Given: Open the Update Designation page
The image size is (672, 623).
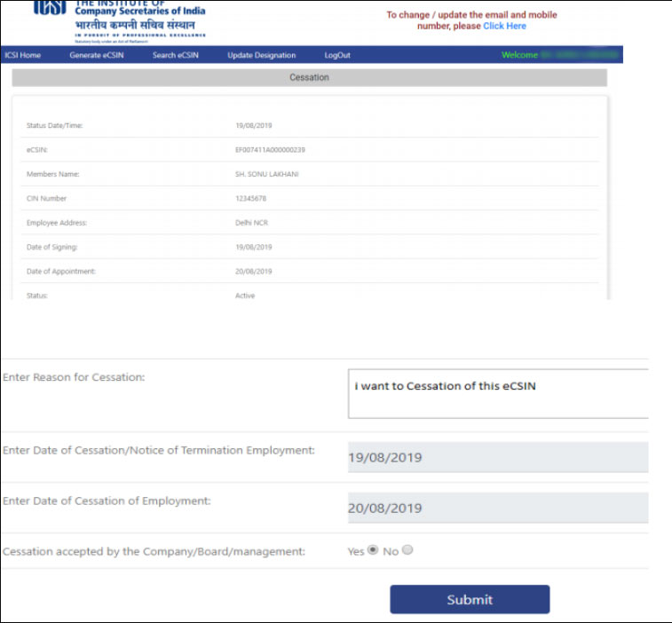Looking at the screenshot, I should click(261, 55).
